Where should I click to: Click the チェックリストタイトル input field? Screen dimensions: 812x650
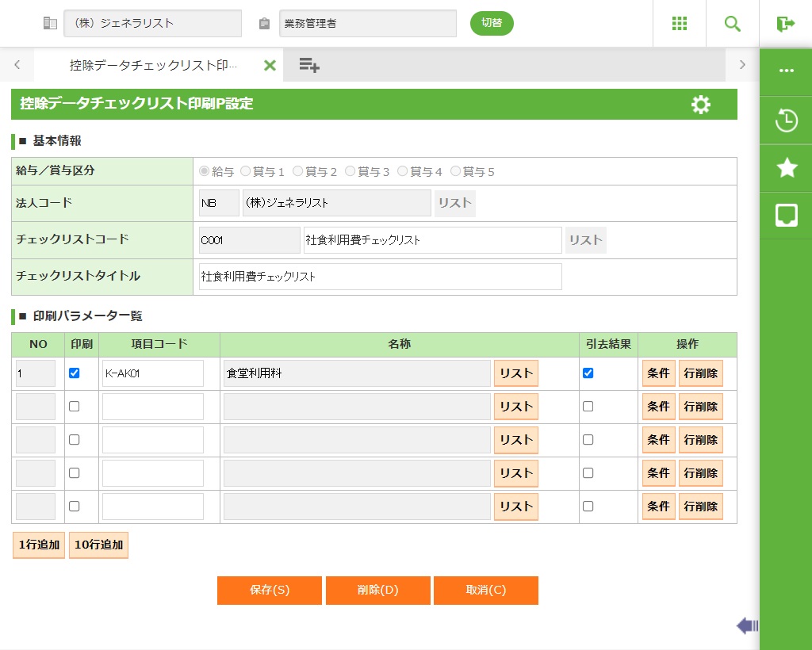(380, 277)
